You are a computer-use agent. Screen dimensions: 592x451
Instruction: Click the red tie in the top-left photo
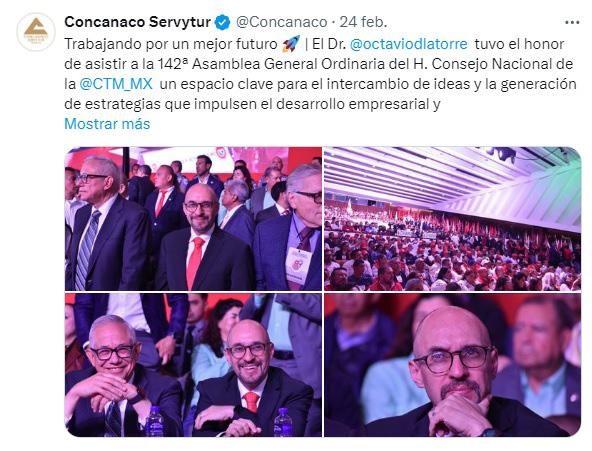coord(195,263)
